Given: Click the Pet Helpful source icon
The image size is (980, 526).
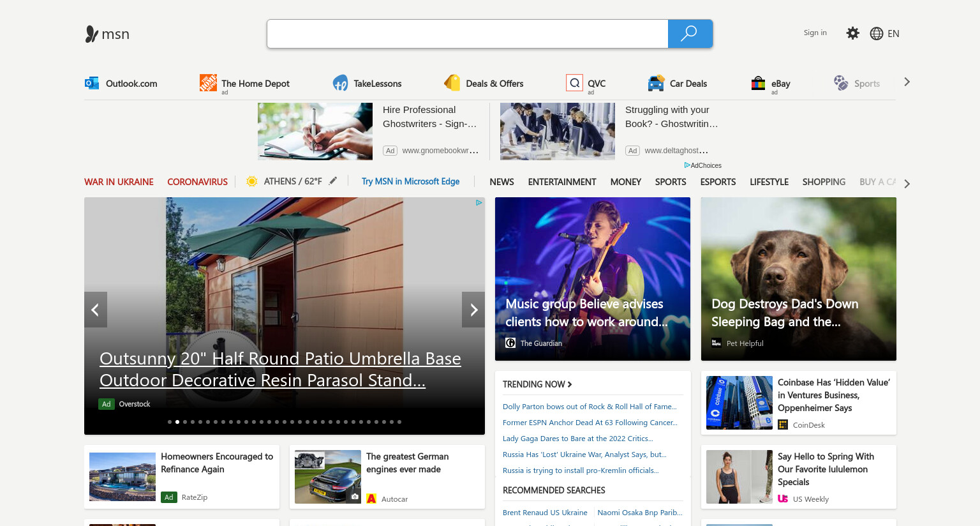Looking at the screenshot, I should point(716,343).
